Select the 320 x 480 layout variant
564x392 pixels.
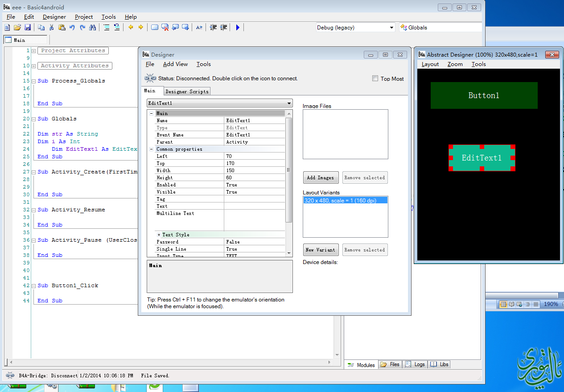345,201
